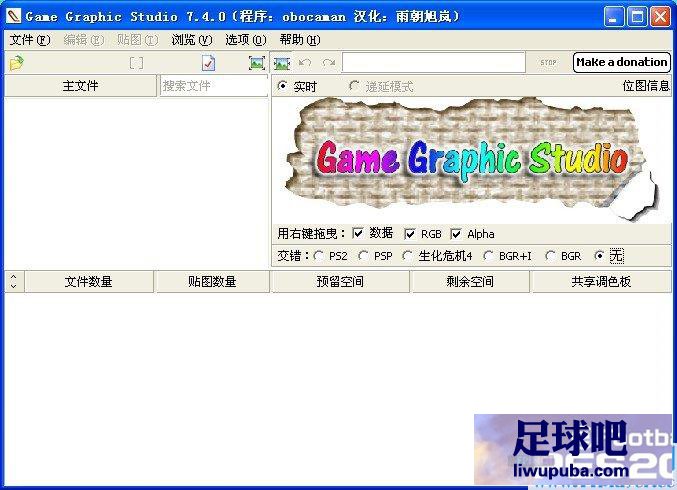677x490 pixels.
Task: Select the BGR+I radio button
Action: click(488, 256)
